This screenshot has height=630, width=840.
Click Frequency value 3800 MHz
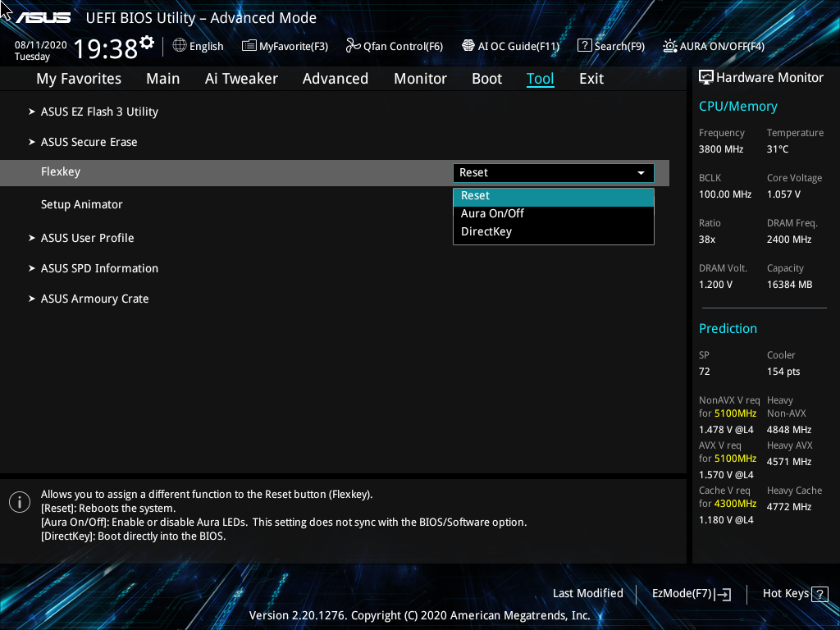click(720, 149)
